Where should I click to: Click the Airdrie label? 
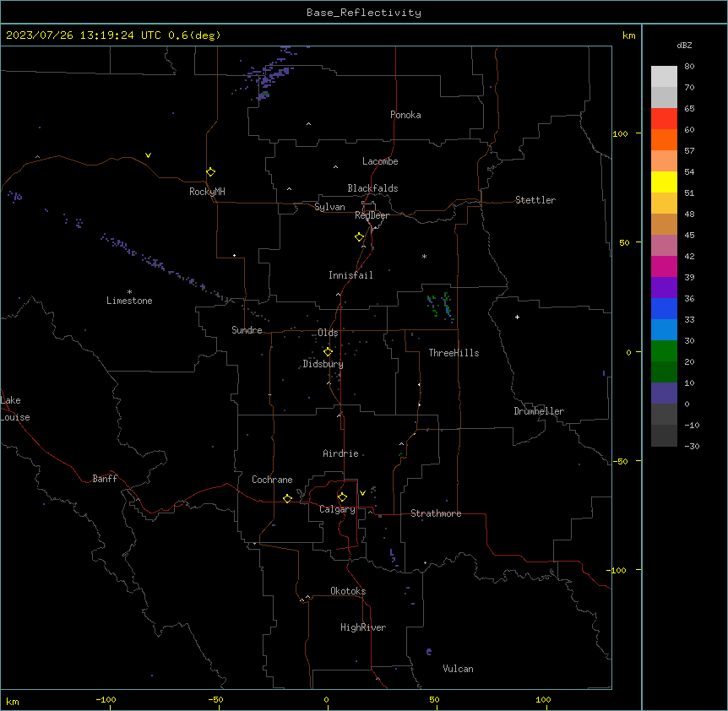[x=340, y=453]
